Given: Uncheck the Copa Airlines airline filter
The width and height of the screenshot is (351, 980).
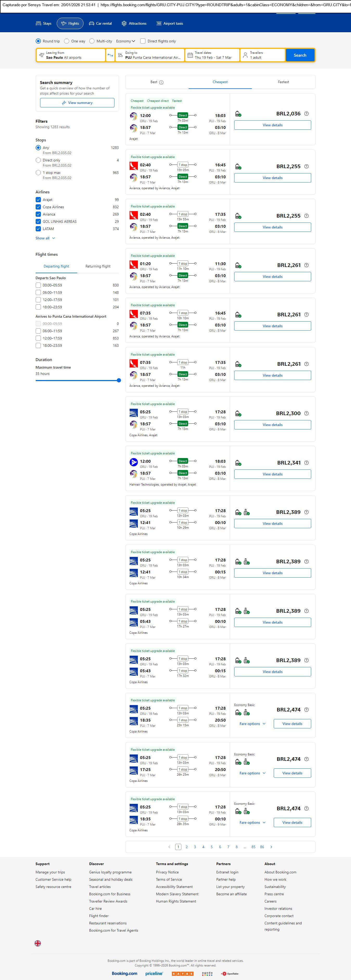Looking at the screenshot, I should pos(38,207).
